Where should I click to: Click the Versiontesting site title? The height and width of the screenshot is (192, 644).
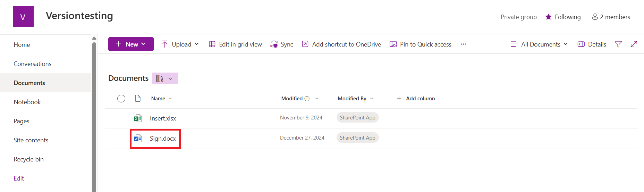pos(79,16)
